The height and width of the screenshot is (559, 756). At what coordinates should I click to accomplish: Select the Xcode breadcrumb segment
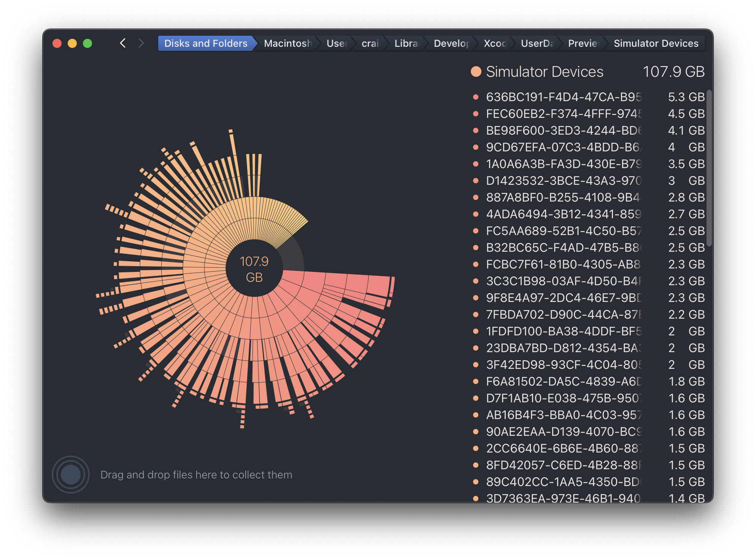[495, 43]
